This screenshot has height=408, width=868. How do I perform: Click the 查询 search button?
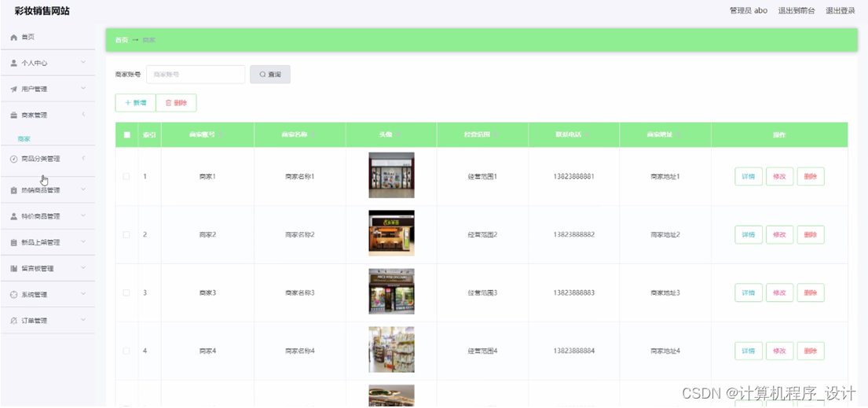(x=270, y=74)
